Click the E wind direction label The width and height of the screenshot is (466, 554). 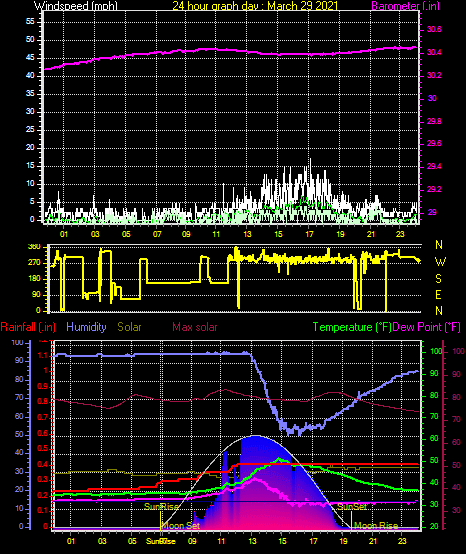coord(438,295)
